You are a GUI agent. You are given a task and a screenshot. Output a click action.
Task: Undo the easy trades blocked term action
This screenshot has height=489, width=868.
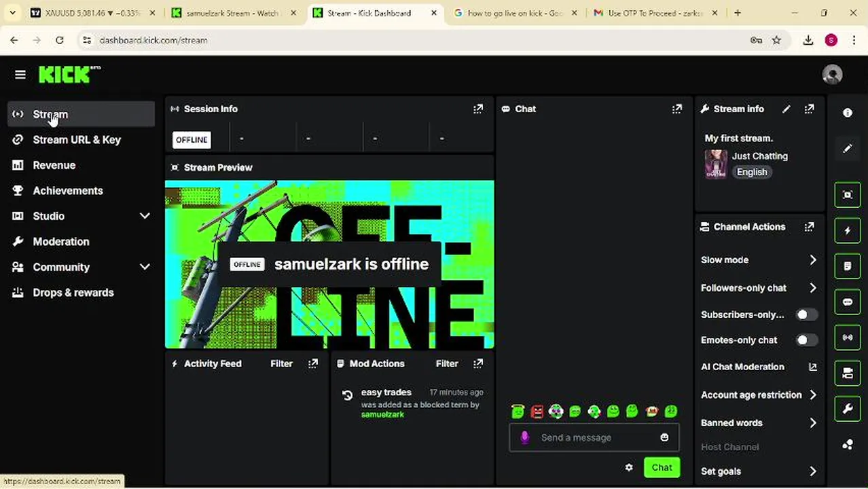(347, 395)
